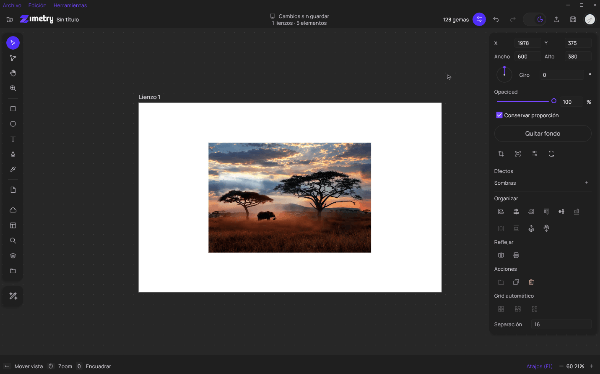600x374 pixels.
Task: Align selection to bottom edge
Action: [577, 212]
